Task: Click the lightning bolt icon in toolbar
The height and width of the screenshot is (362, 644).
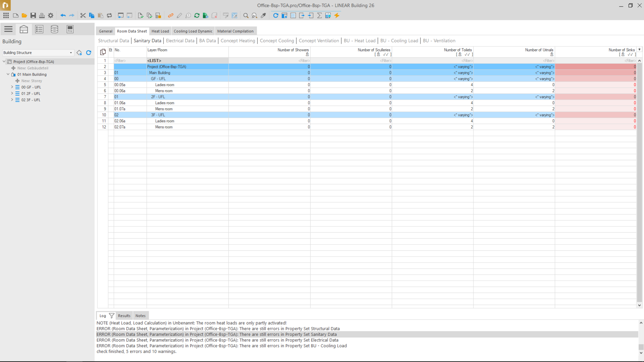Action: click(337, 16)
